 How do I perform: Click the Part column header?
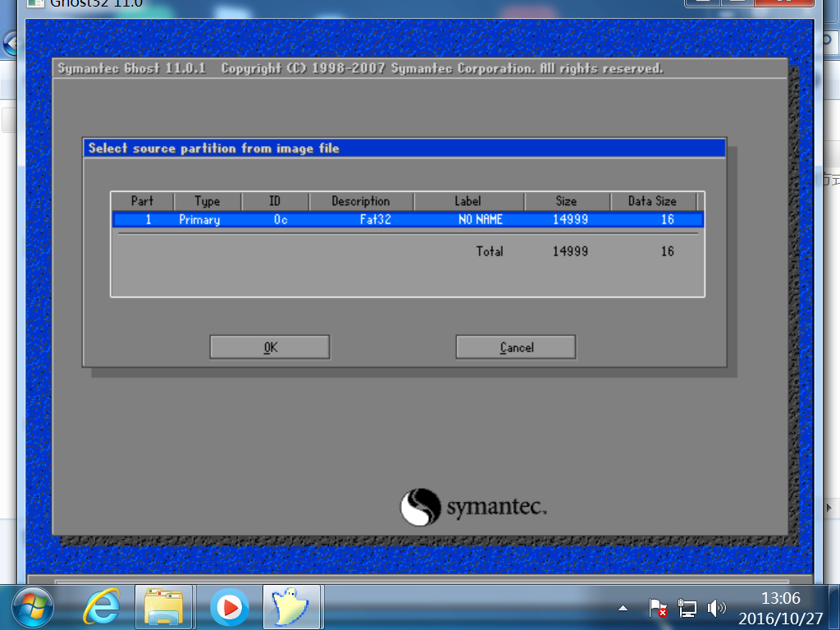point(142,201)
